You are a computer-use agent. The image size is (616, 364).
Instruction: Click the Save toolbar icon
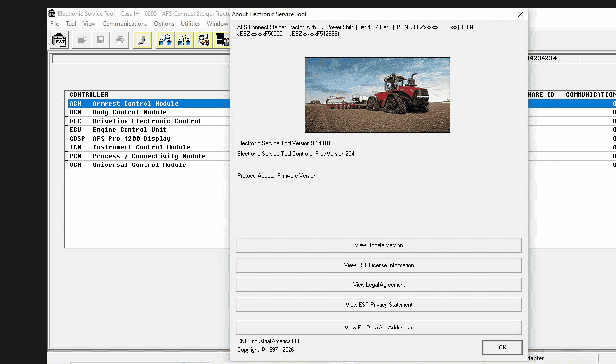click(100, 40)
